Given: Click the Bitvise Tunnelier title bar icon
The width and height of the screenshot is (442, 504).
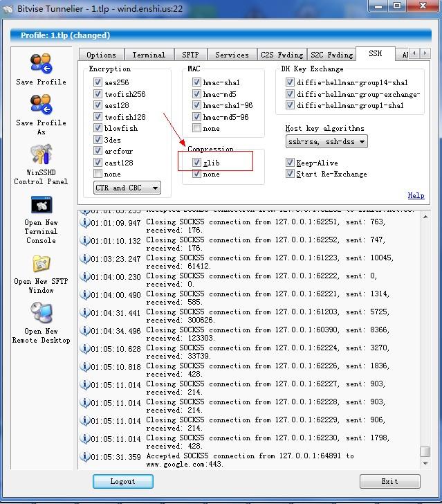Looking at the screenshot, I should click(8, 9).
